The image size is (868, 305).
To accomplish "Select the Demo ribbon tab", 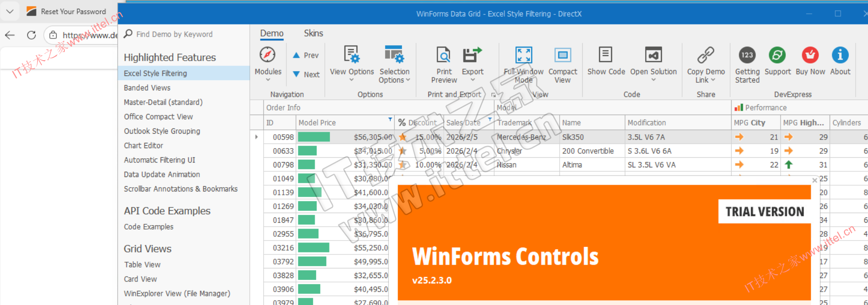I will (272, 33).
